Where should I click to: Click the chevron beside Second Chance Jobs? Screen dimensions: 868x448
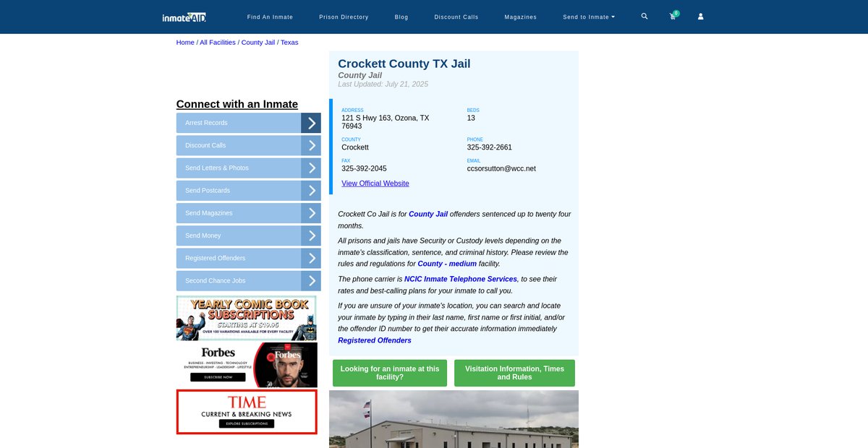tap(311, 281)
